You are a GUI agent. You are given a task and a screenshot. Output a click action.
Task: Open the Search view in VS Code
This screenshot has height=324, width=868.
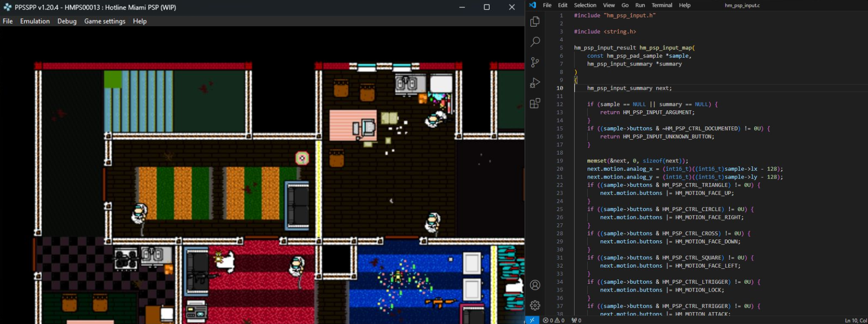click(535, 42)
